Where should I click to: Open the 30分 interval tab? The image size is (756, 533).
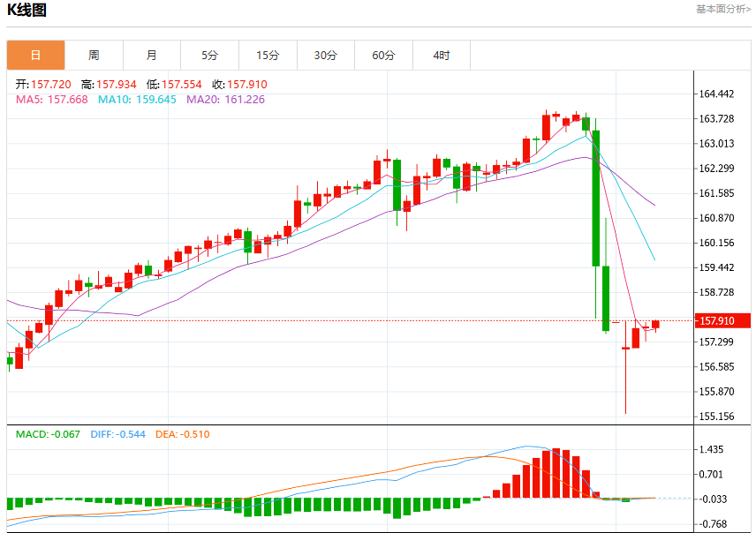[x=325, y=56]
